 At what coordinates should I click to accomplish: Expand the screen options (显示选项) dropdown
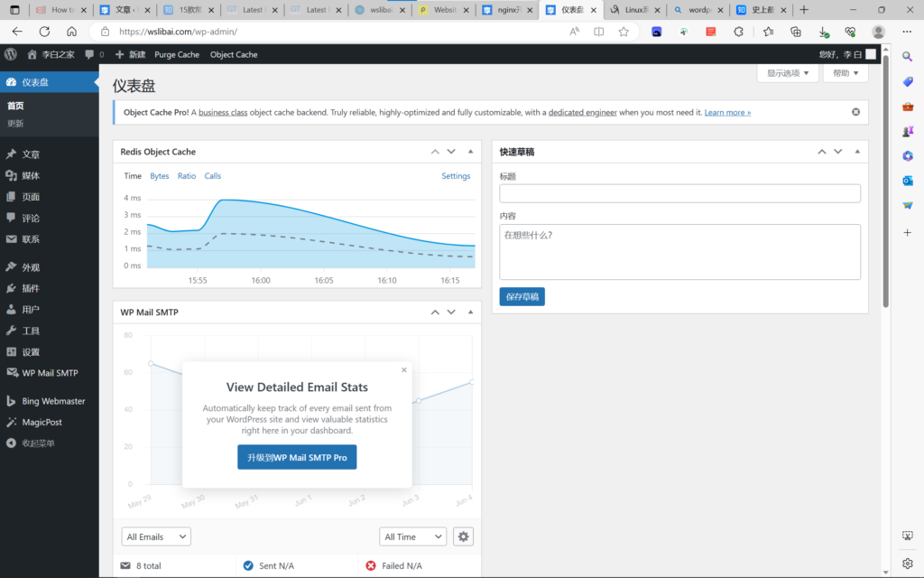[788, 73]
